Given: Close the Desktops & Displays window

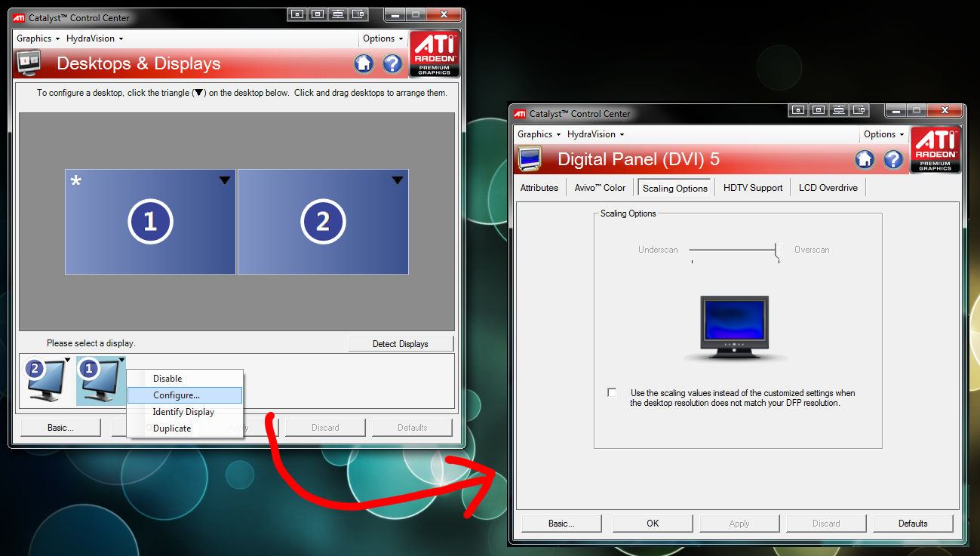Looking at the screenshot, I should click(443, 14).
